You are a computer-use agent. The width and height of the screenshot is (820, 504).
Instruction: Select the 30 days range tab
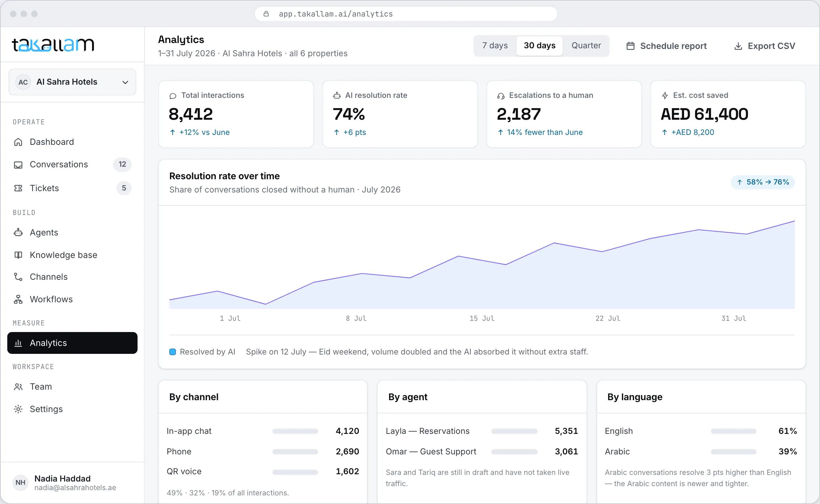[x=539, y=46]
